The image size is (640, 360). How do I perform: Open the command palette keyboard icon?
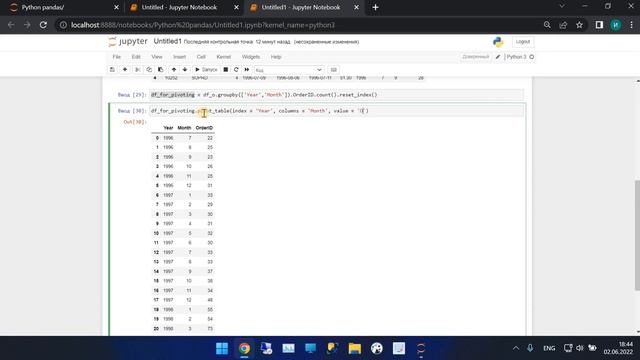[x=333, y=70]
